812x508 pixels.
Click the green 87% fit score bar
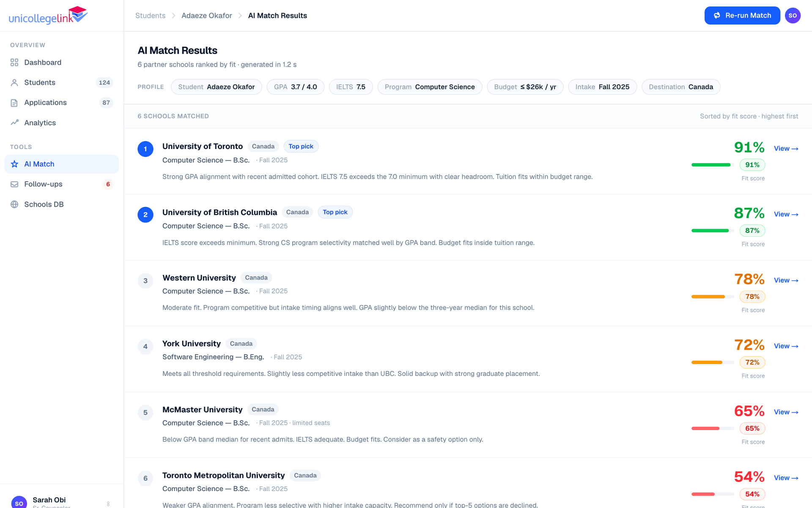click(713, 231)
